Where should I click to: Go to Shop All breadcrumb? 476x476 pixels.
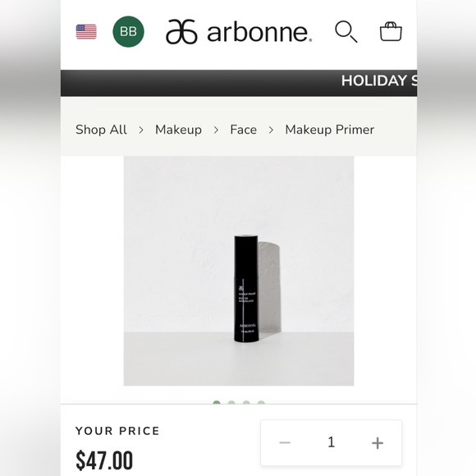(101, 130)
